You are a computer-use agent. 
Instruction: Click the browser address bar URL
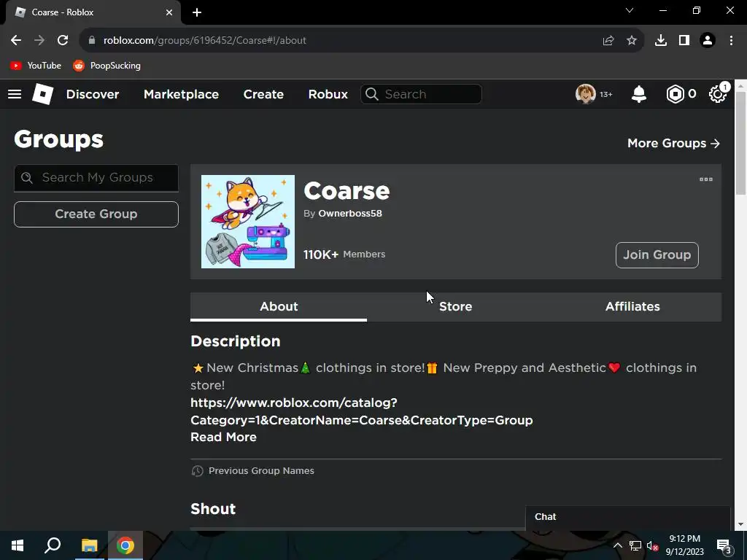click(x=205, y=41)
